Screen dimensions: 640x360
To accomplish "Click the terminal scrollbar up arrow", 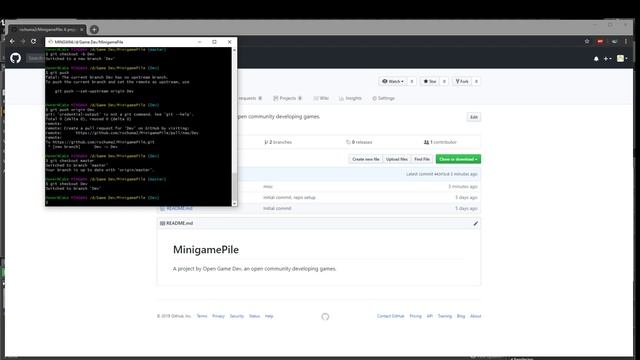I will coord(234,50).
